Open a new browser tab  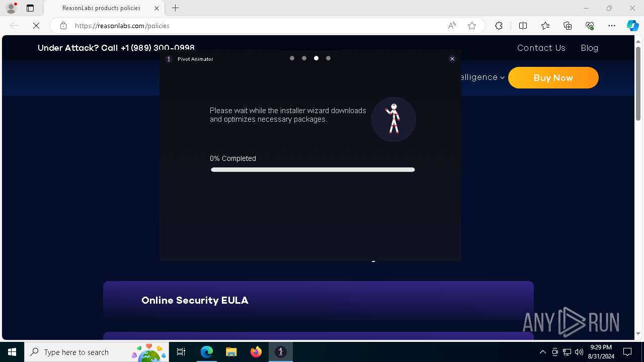tap(175, 8)
